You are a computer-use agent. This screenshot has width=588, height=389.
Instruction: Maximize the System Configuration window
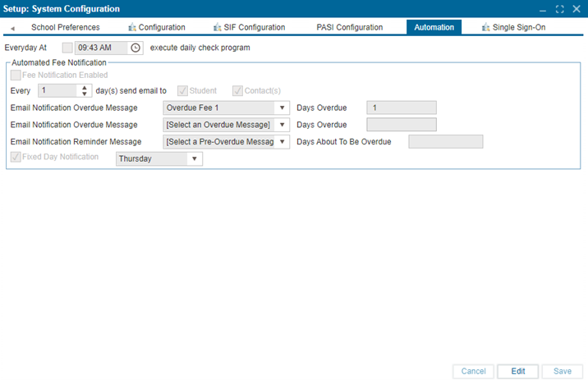559,9
